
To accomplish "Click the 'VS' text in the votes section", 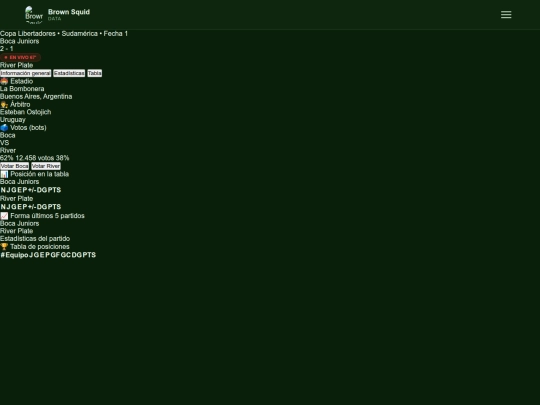I will point(4,143).
